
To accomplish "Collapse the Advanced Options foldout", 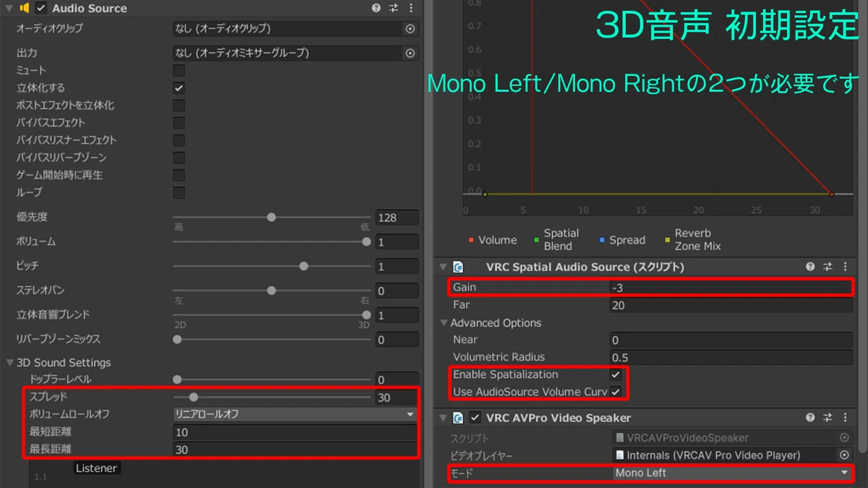I will pyautogui.click(x=444, y=323).
